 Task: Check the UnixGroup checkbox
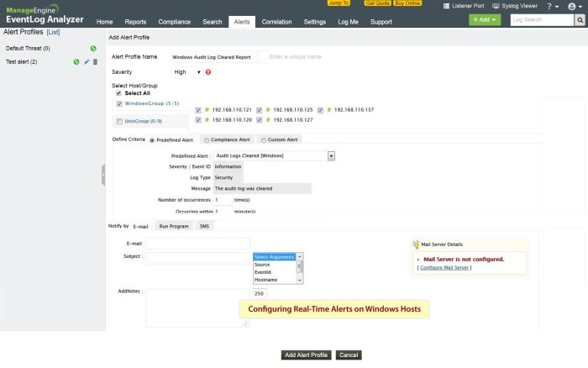pos(119,121)
